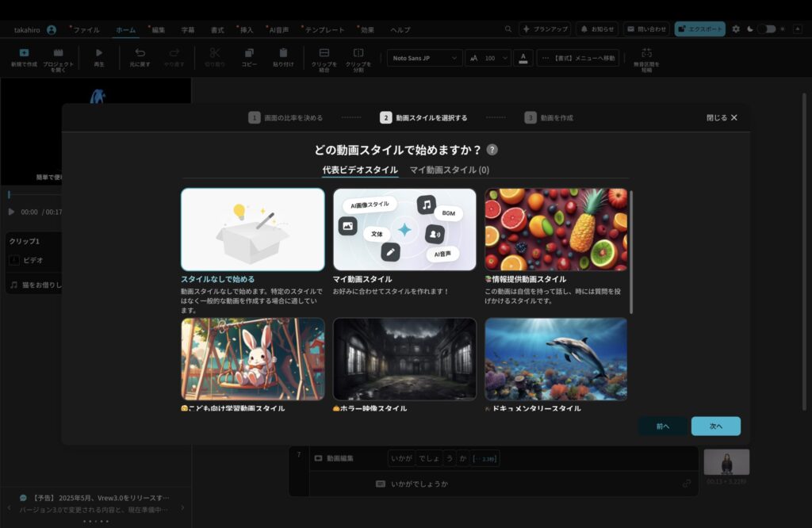Switch to 代表ビデオスタイル tab
The height and width of the screenshot is (528, 812).
tap(360, 170)
